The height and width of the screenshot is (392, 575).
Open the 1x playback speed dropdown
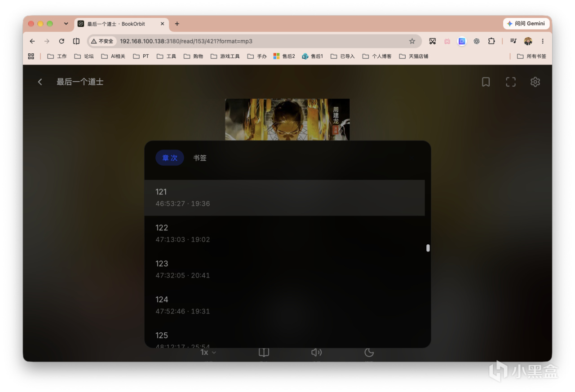[208, 352]
